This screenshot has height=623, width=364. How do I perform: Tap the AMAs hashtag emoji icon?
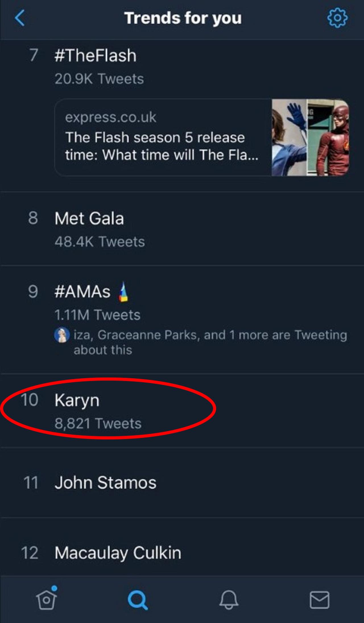tap(123, 292)
